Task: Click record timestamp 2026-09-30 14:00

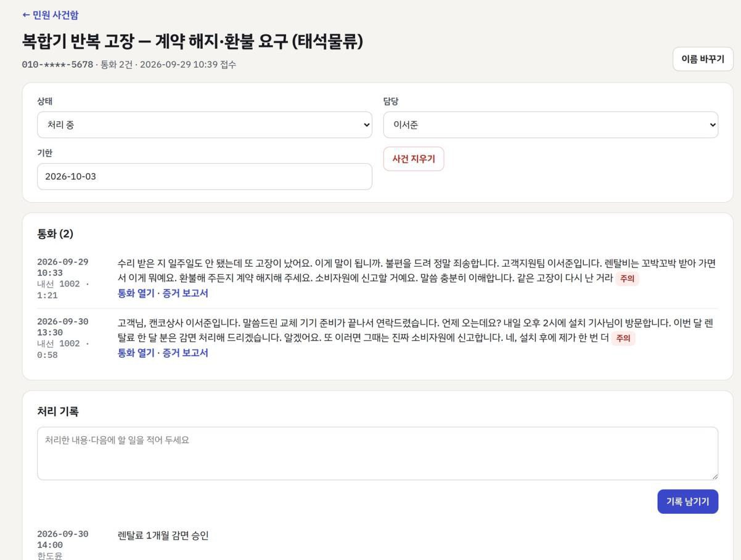Action: tap(63, 540)
